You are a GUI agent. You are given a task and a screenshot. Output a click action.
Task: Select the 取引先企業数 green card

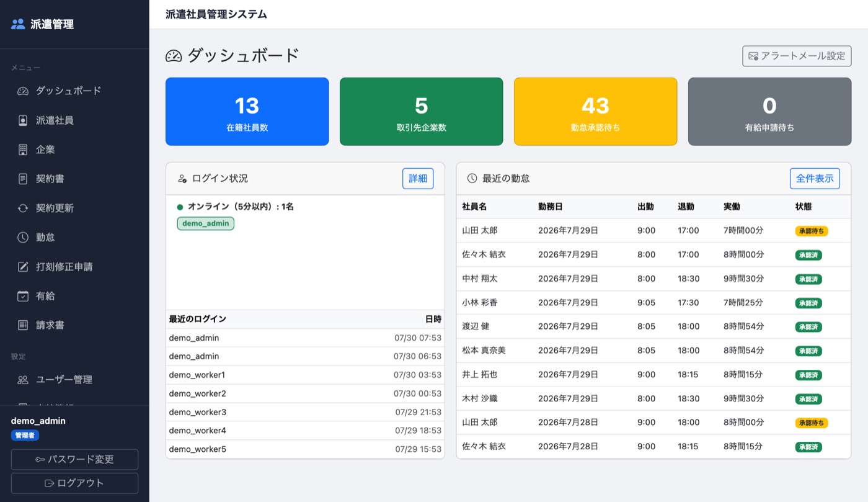click(421, 112)
